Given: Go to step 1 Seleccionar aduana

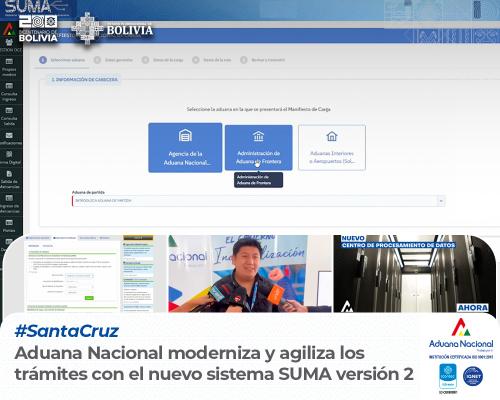Looking at the screenshot, I should [62, 60].
